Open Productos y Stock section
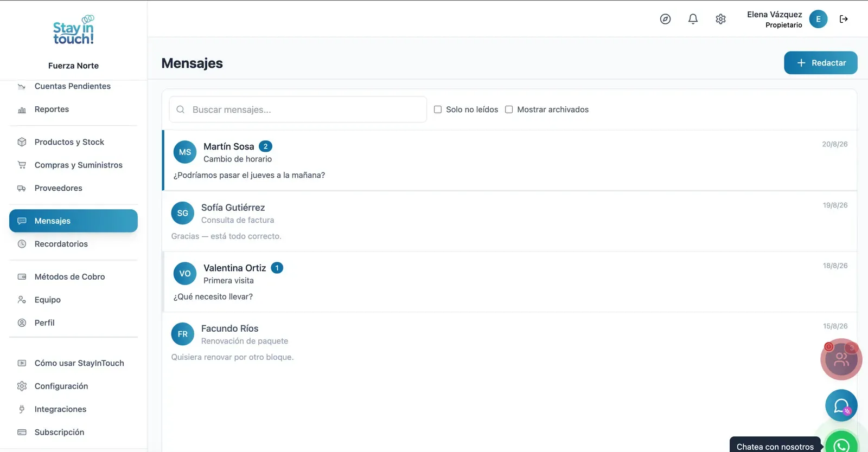 pyautogui.click(x=73, y=142)
